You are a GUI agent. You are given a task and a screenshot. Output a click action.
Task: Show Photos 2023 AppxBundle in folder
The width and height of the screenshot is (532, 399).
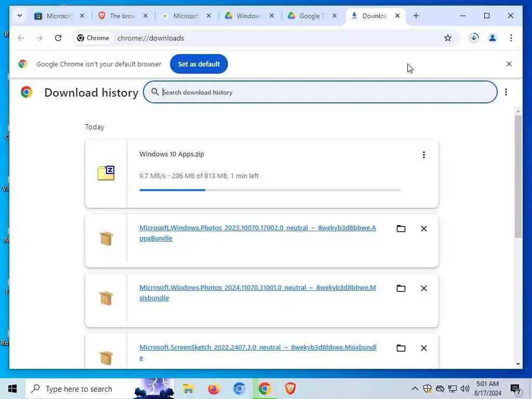[x=401, y=229]
